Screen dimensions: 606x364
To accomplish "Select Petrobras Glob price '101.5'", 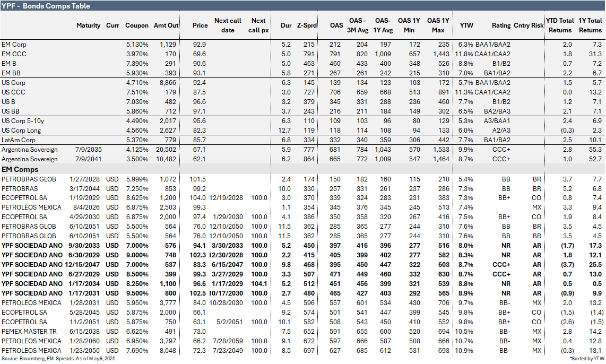I will pos(197,179).
